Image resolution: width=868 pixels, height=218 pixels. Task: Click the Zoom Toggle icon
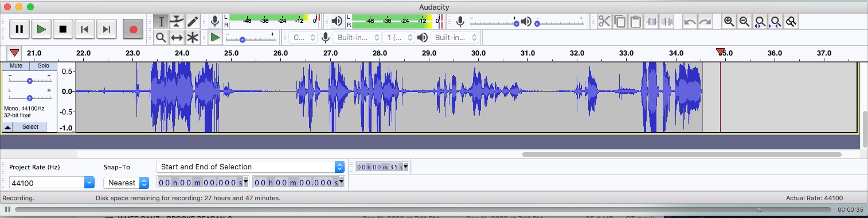[x=791, y=22]
